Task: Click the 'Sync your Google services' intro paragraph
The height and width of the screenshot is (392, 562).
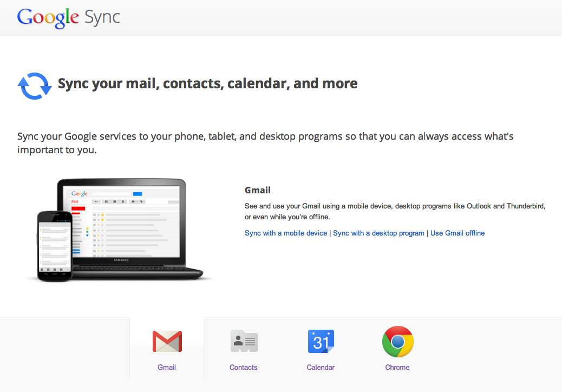Action: point(265,142)
